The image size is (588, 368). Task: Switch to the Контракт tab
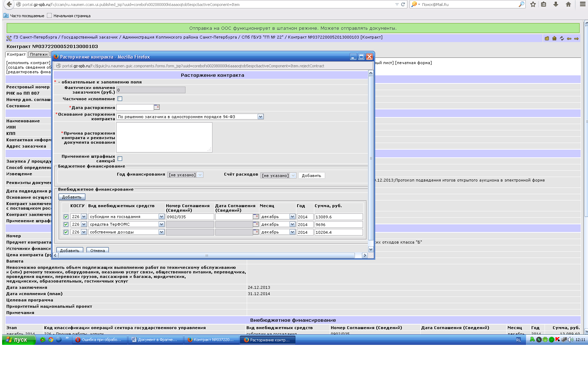(16, 54)
